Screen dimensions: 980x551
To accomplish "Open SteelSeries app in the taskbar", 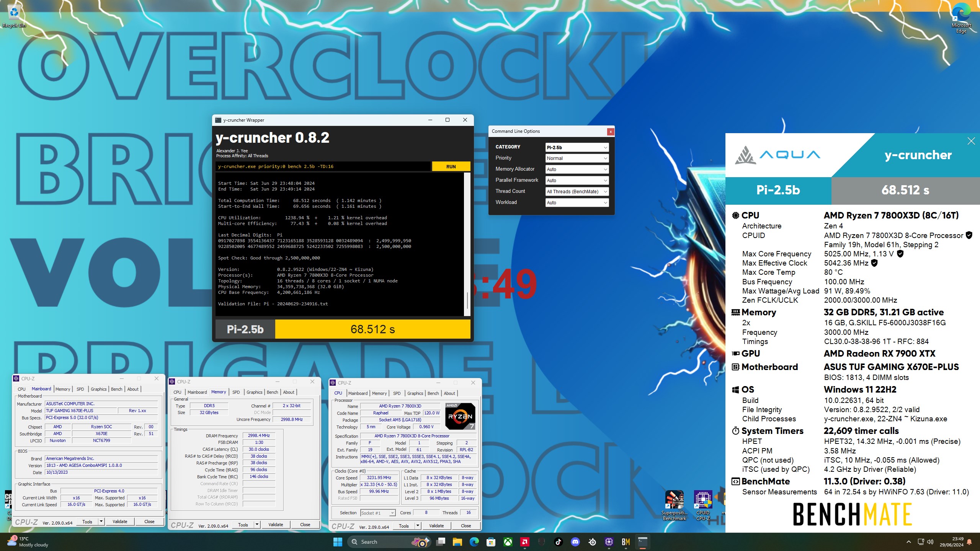I will click(592, 542).
